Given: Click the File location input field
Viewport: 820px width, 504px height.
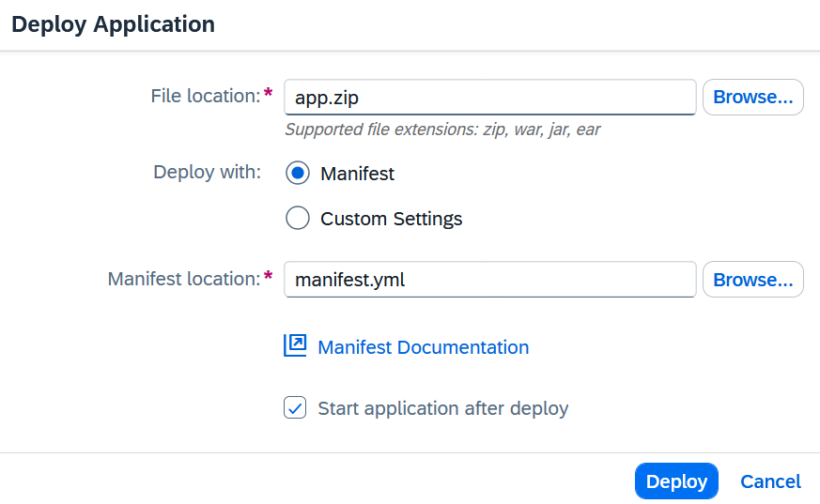Looking at the screenshot, I should pos(490,98).
